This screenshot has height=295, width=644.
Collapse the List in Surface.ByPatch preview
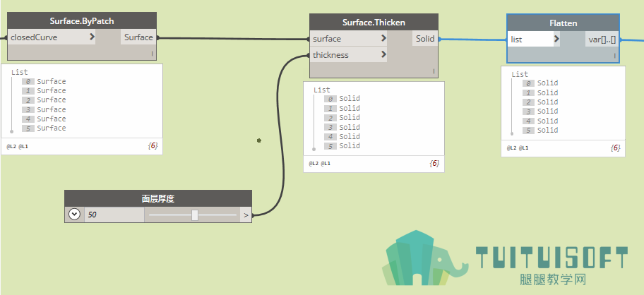pyautogui.click(x=19, y=72)
